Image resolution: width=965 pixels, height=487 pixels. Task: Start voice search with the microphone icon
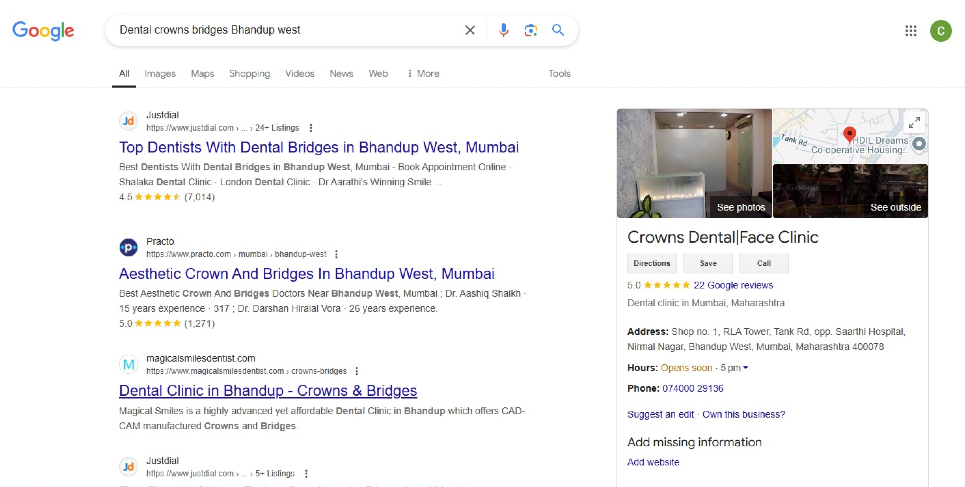tap(503, 30)
